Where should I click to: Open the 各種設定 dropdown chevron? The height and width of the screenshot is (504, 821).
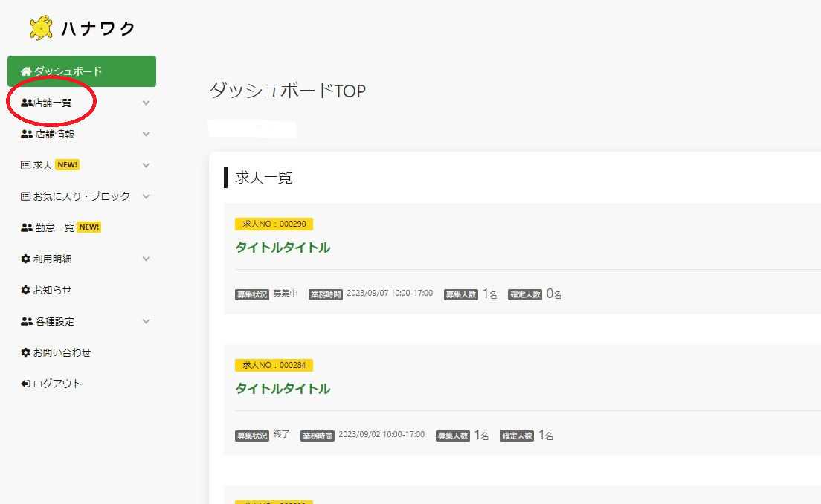[146, 321]
